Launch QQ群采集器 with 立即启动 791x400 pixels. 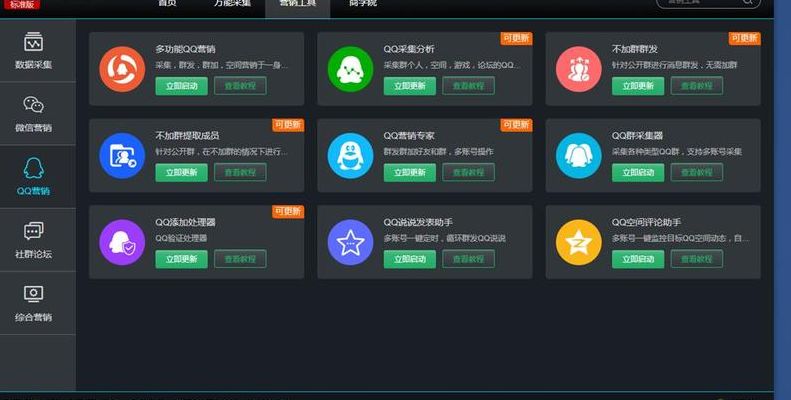[x=638, y=173]
